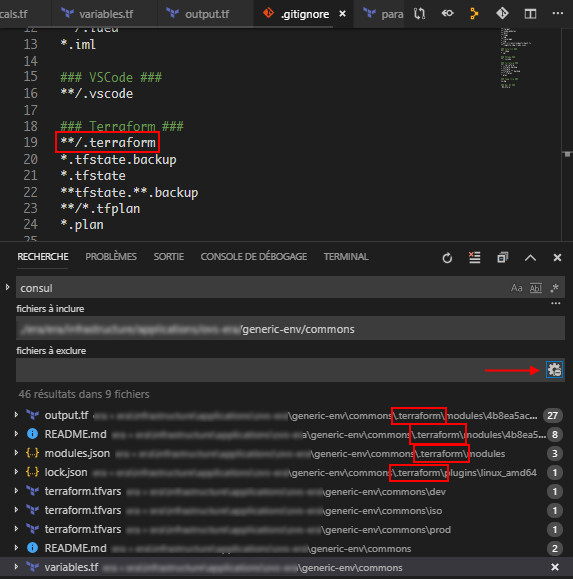The height and width of the screenshot is (579, 573).
Task: Dismiss variables.tf result with the X
Action: (555, 567)
